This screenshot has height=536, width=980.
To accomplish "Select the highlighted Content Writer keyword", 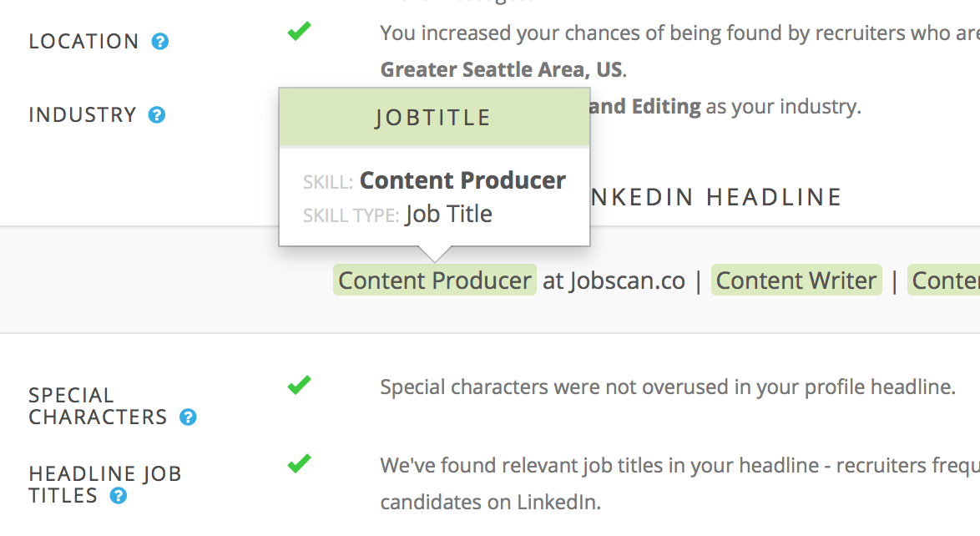I will point(796,281).
